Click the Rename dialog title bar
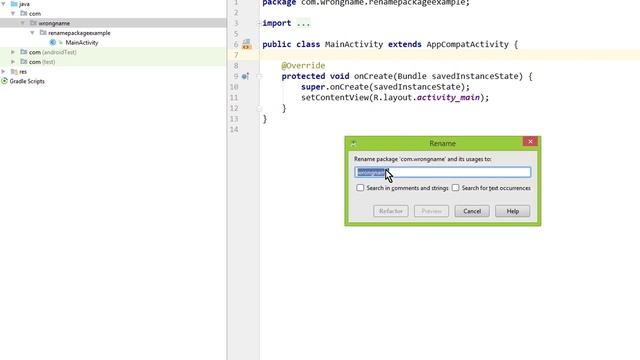This screenshot has width=640, height=360. click(x=442, y=143)
